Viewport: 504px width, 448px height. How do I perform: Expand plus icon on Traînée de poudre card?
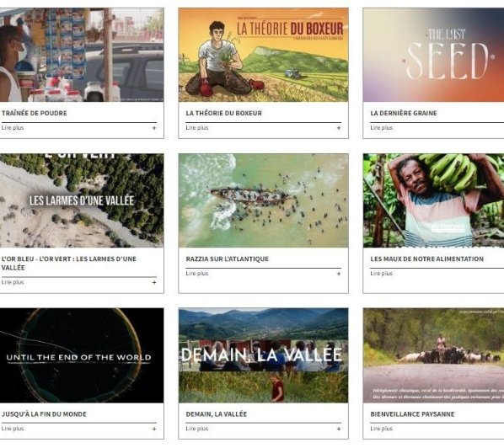pyautogui.click(x=154, y=128)
